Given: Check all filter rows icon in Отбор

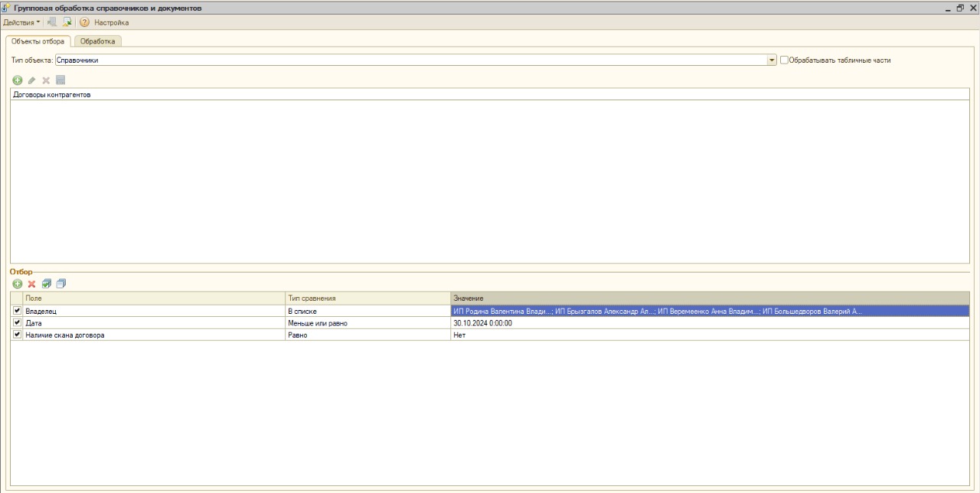Looking at the screenshot, I should click(47, 284).
